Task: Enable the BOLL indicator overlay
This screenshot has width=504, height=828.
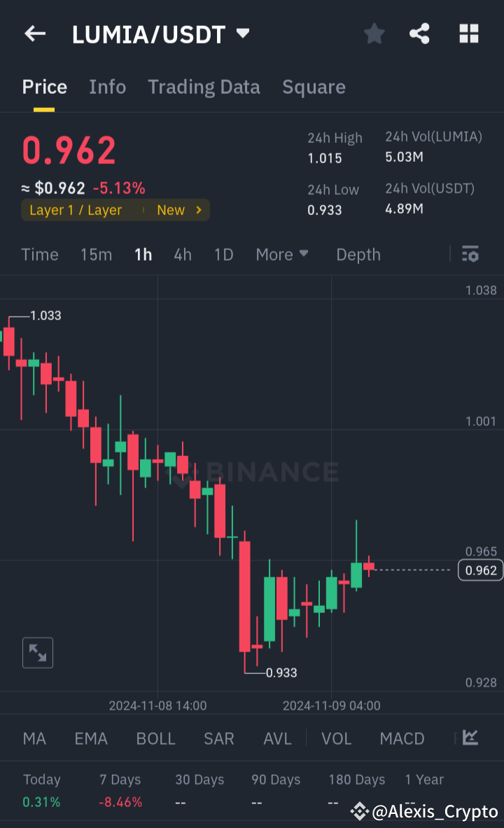Action: tap(155, 738)
